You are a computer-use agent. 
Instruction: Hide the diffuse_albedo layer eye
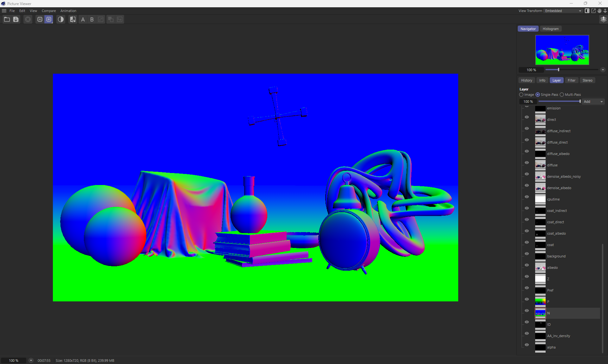tap(527, 151)
